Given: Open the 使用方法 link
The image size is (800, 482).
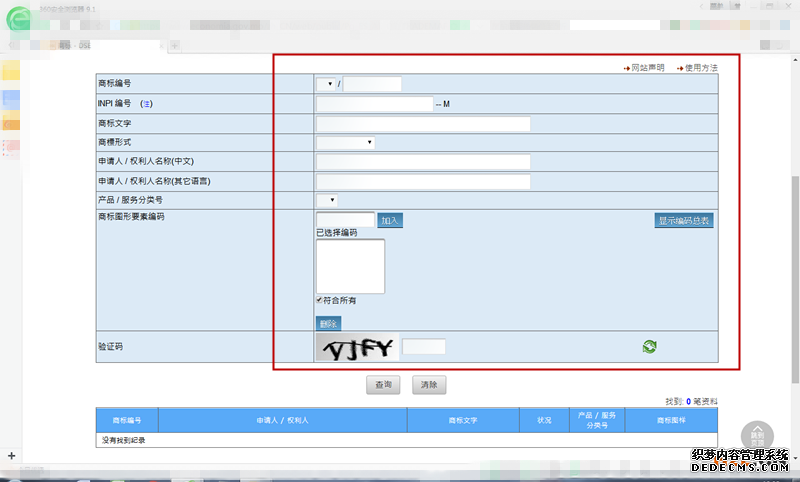Looking at the screenshot, I should click(697, 68).
